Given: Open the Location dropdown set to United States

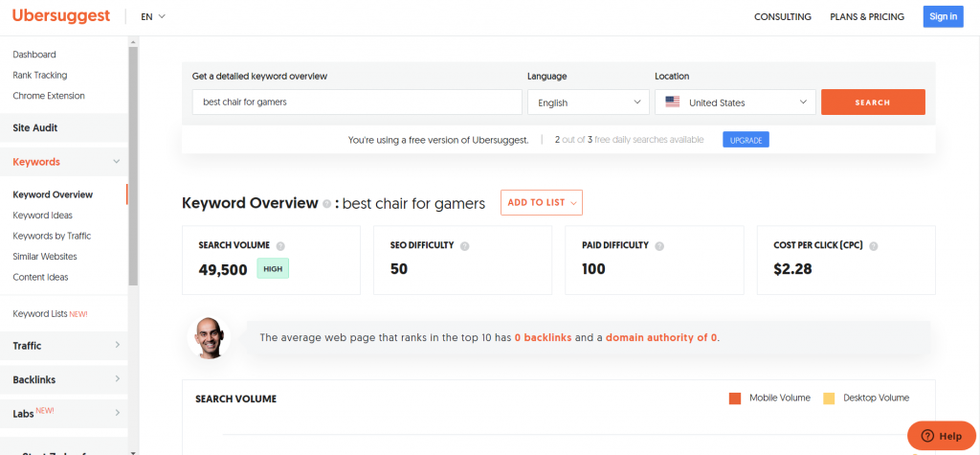Looking at the screenshot, I should (735, 102).
